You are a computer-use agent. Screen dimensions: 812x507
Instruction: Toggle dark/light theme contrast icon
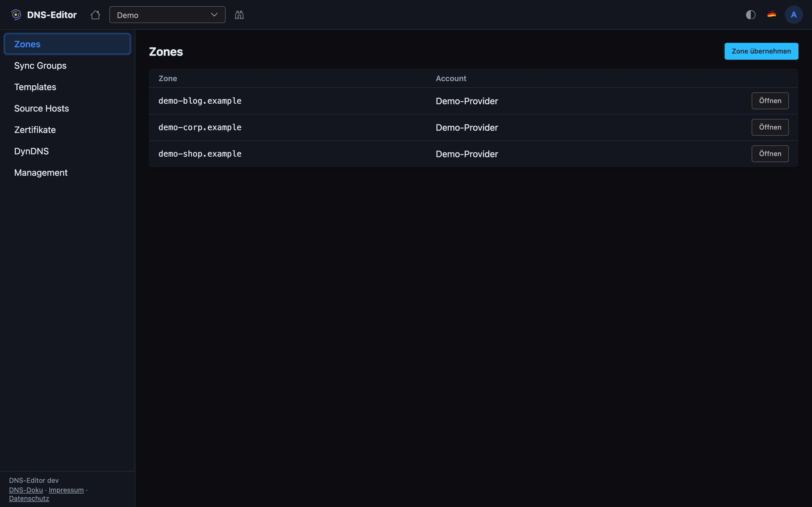(751, 15)
